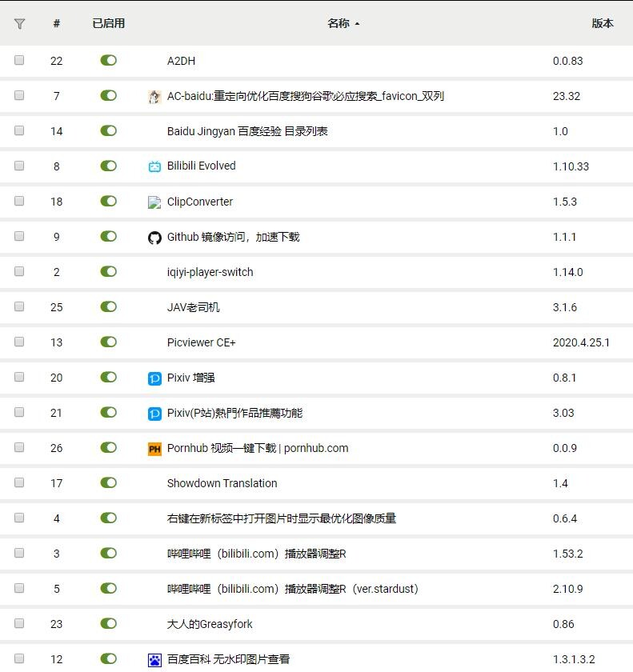Sort by the # column header
Viewport: 633px width, 672px height.
point(56,23)
